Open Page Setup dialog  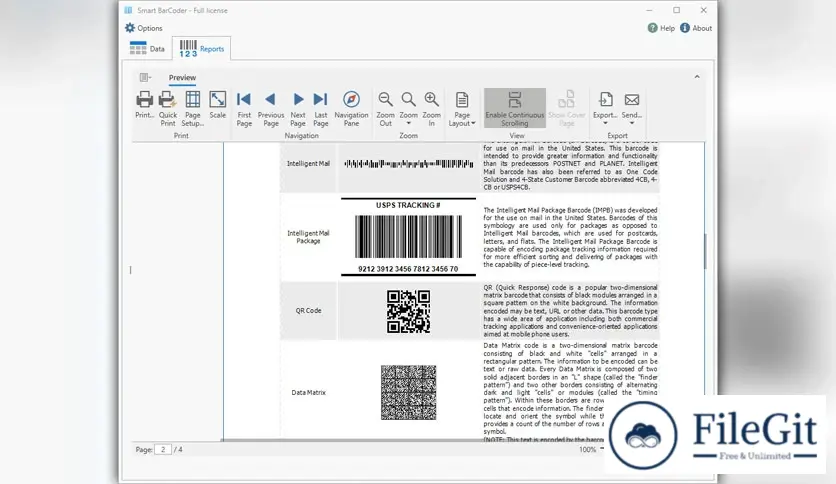pos(192,108)
